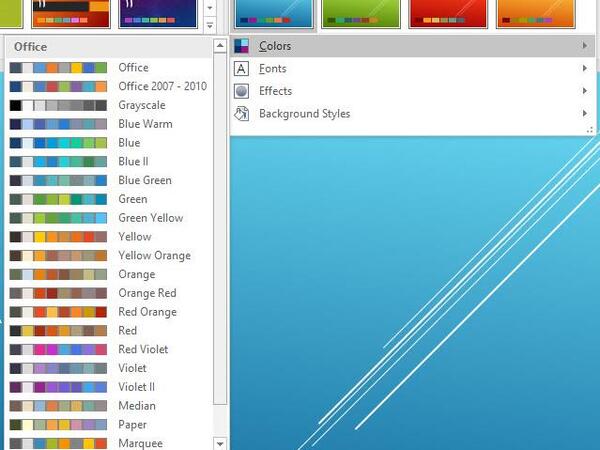Expand the themes gallery More button
The image size is (600, 450).
coord(210,25)
